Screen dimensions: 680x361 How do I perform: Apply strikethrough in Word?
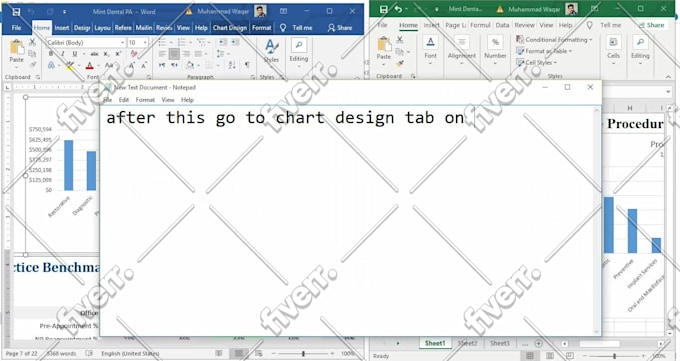[94, 54]
